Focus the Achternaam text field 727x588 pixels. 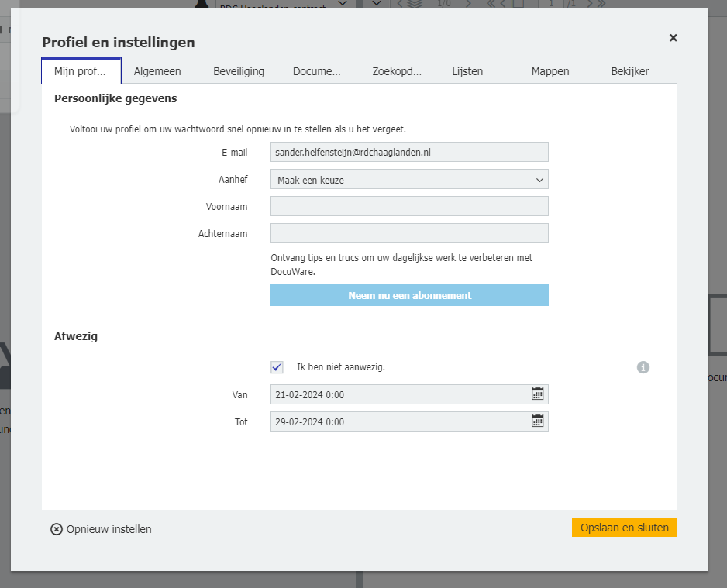tap(409, 233)
